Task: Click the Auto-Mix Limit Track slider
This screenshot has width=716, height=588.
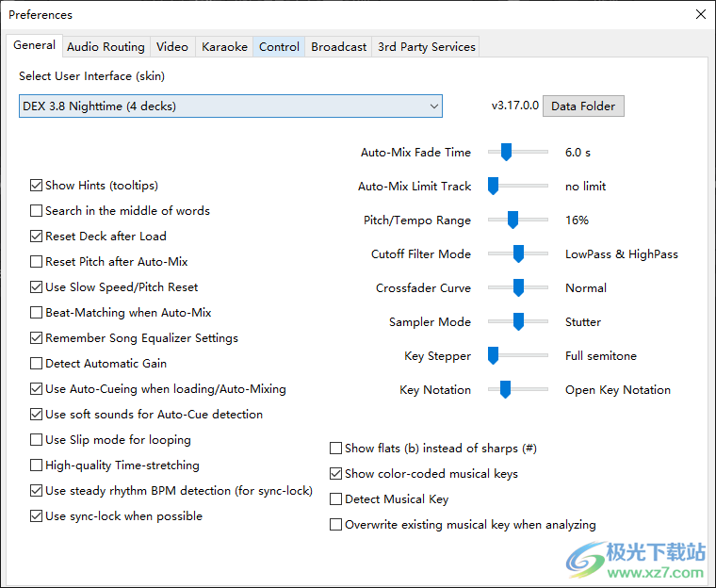Action: tap(518, 186)
